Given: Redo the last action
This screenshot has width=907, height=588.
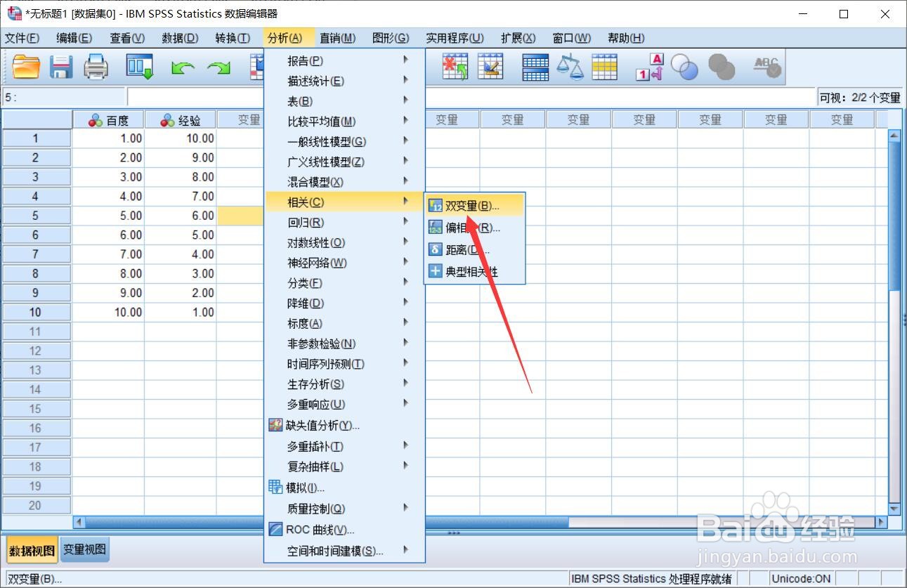Looking at the screenshot, I should click(218, 67).
